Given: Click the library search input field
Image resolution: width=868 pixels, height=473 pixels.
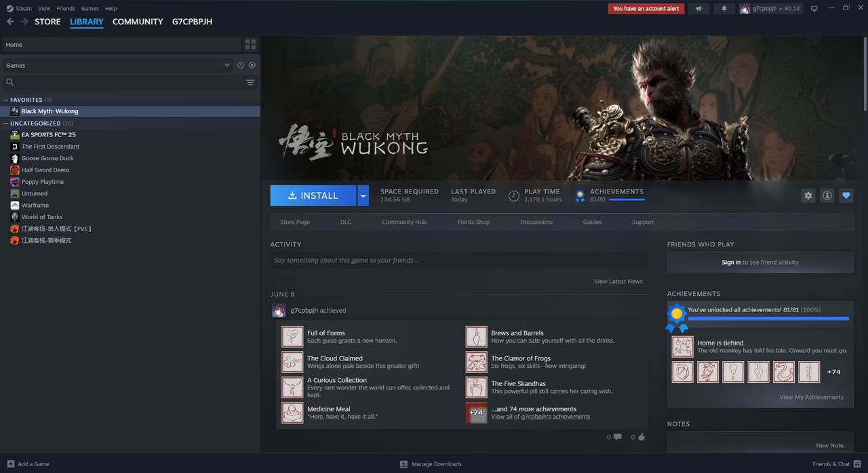Looking at the screenshot, I should [x=129, y=82].
